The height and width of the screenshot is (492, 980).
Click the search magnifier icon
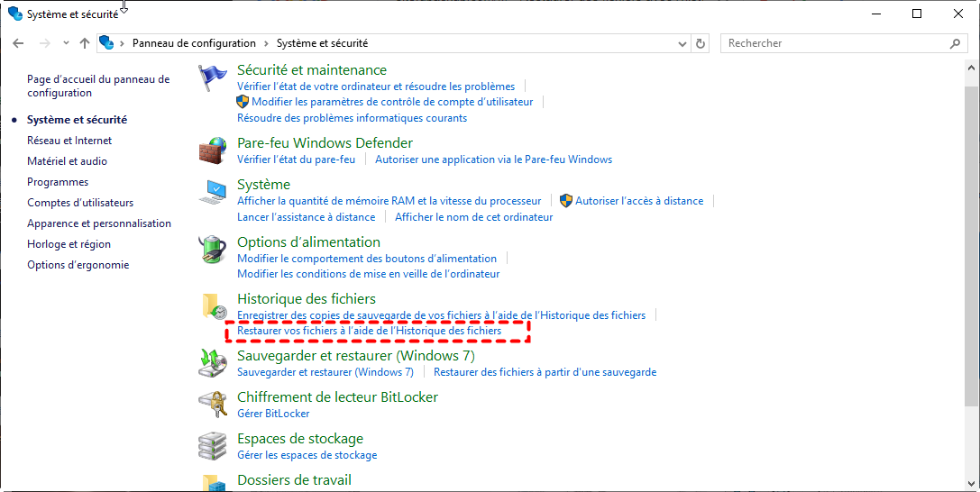955,43
